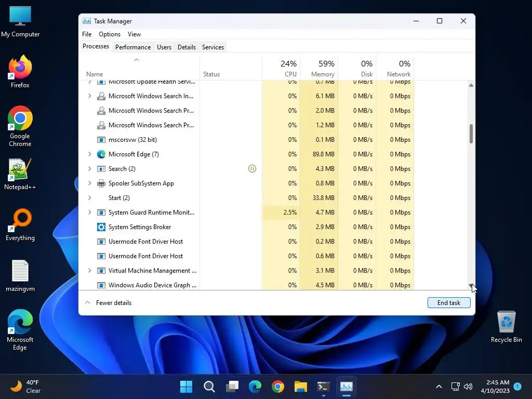
Task: Select the Usermode Font Driver Host 0.2 MB row
Action: click(x=246, y=242)
